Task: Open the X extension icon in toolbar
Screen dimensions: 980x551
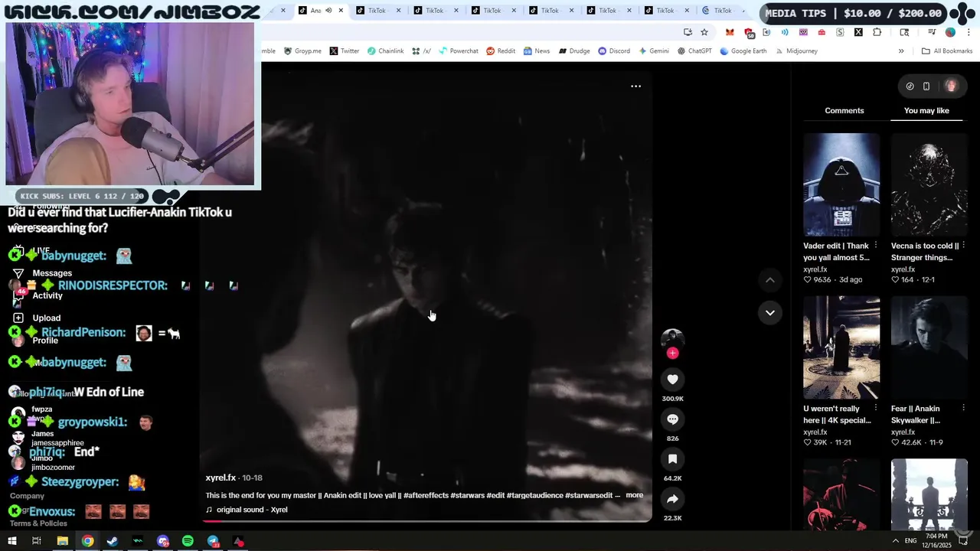Action: [x=858, y=32]
